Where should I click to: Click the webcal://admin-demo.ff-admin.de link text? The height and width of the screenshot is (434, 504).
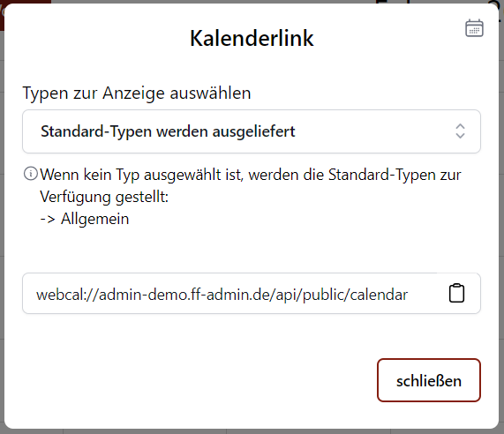pyautogui.click(x=222, y=295)
